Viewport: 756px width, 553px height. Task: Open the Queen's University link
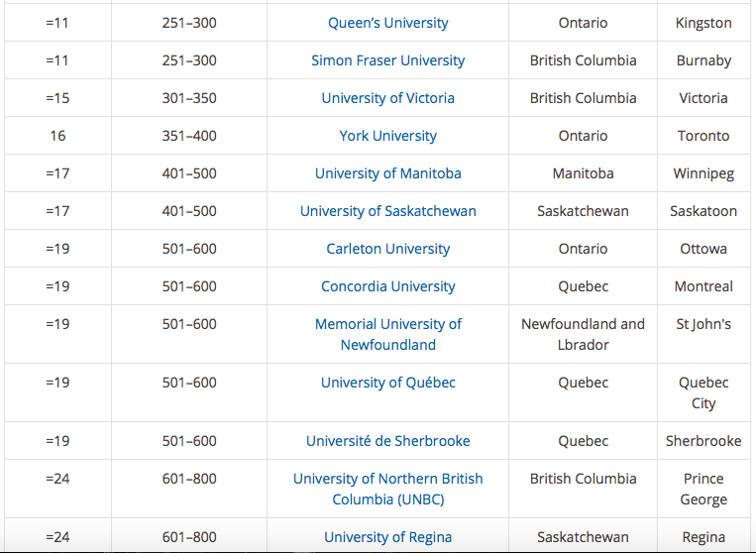coord(387,23)
